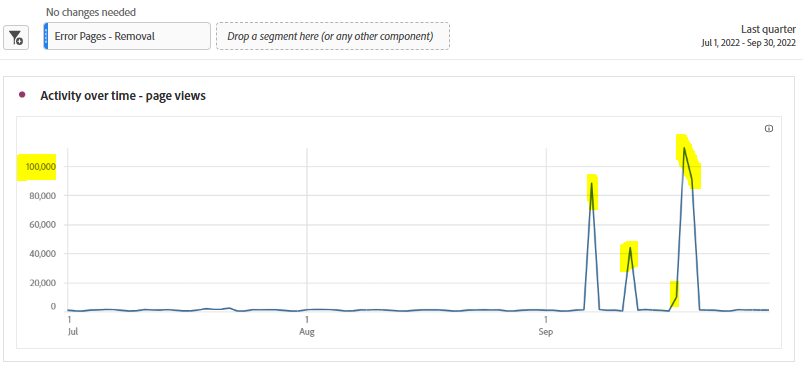Click the Aug x-axis label

pyautogui.click(x=307, y=332)
